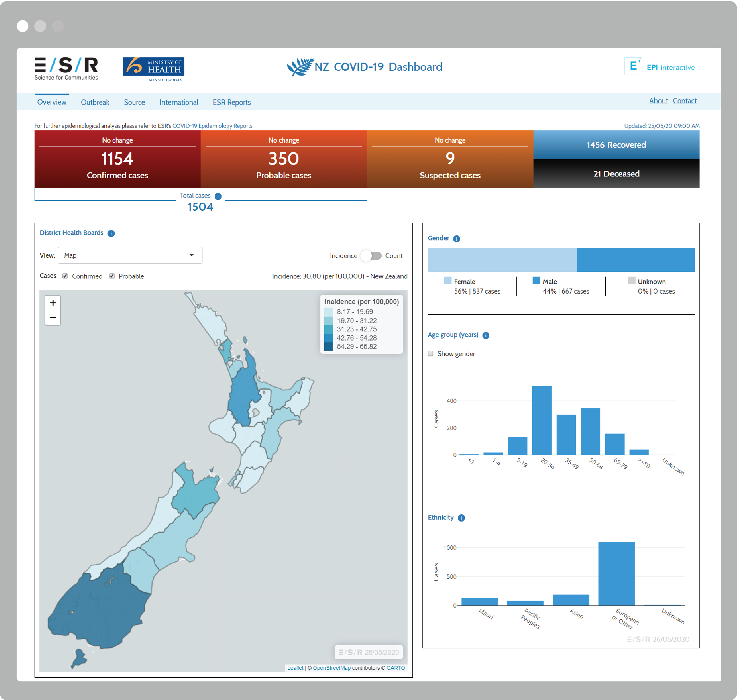This screenshot has width=737, height=700.
Task: Zoom out the map with minus button
Action: pos(53,318)
